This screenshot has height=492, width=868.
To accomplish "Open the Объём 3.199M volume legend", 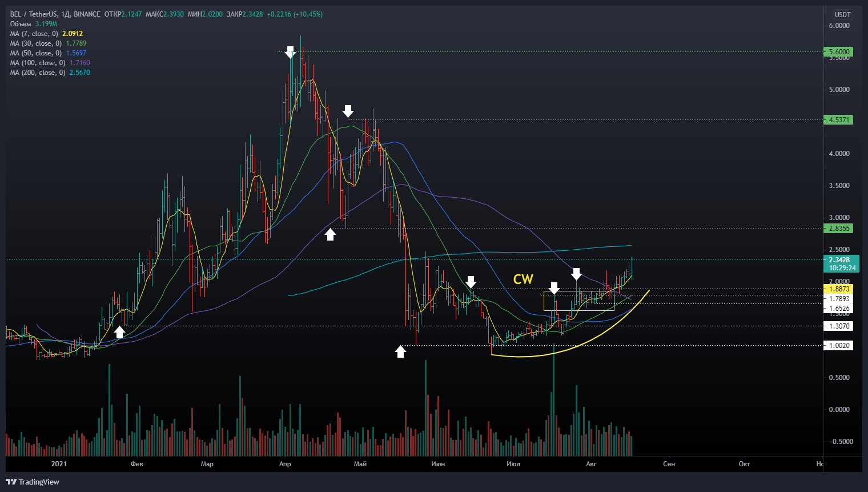I will [34, 24].
